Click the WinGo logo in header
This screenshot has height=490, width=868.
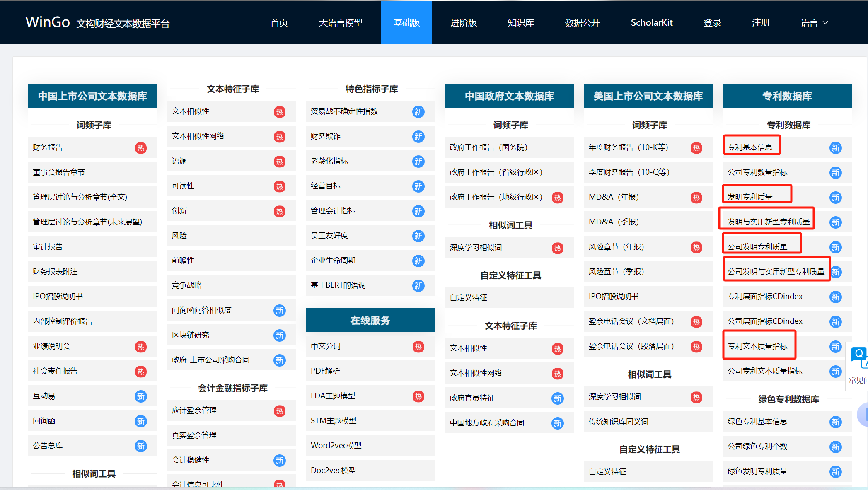click(47, 22)
